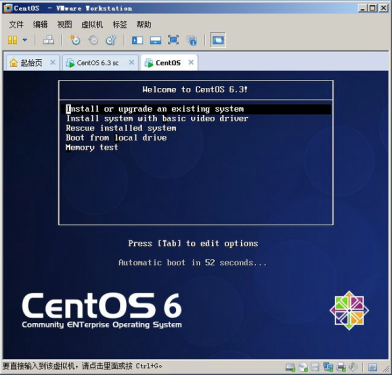Click the VMware icon in the title bar
This screenshot has width=392, height=375.
tap(8, 8)
